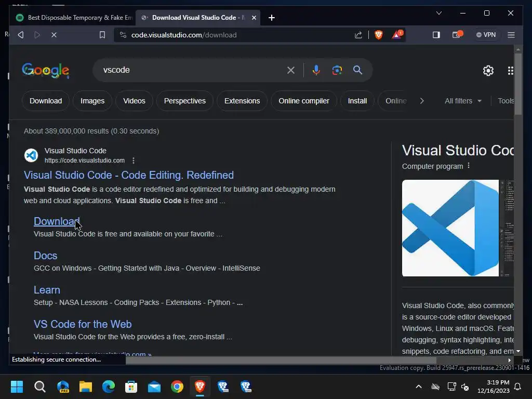
Task: Bookmark this page icon
Action: [102, 35]
